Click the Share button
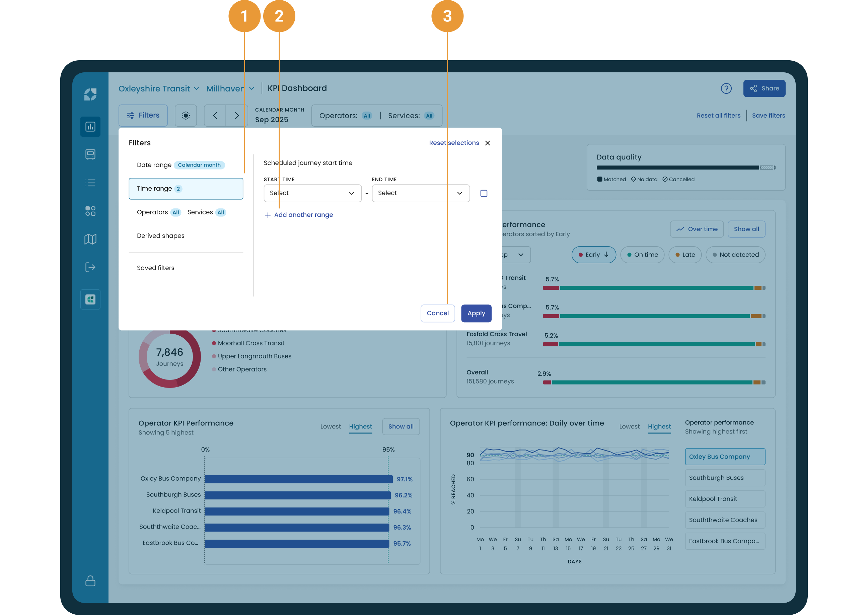 (x=764, y=89)
